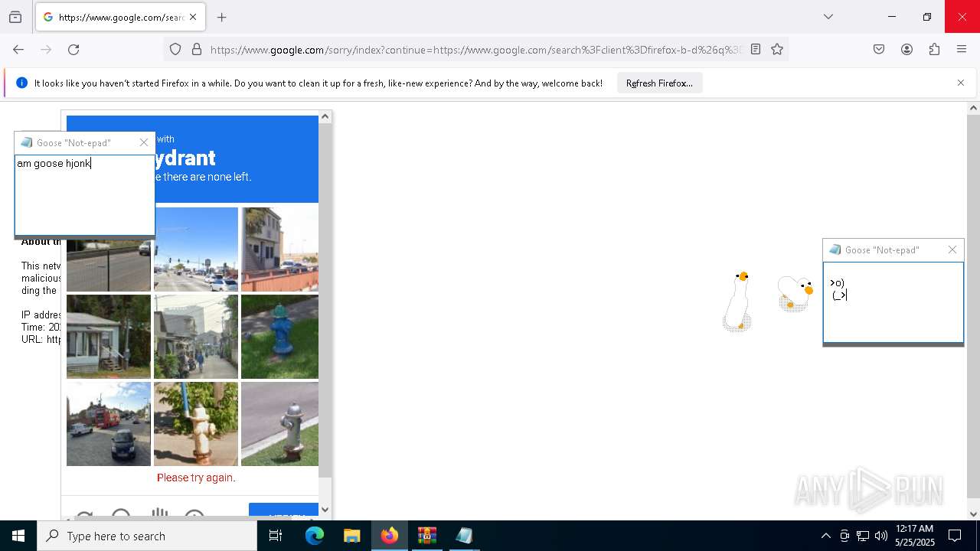980x551 pixels.
Task: Click the right Not-epad text area
Action: pos(893,302)
